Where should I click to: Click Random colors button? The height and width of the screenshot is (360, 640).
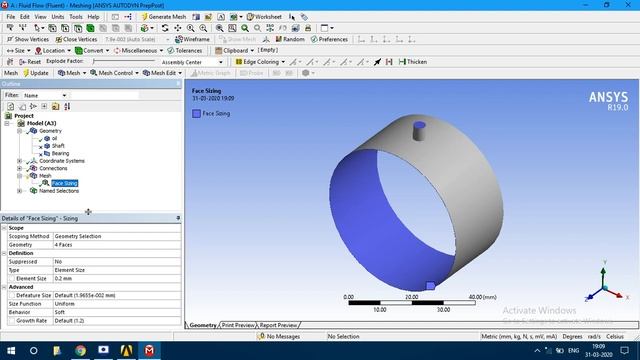click(290, 39)
